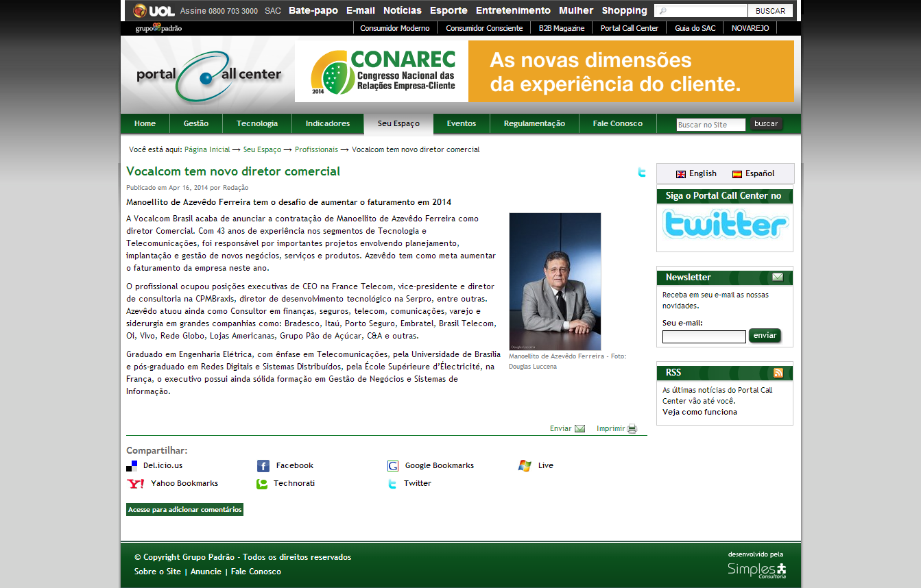Click the Simples Consultoria logo in footer
Screen dimensions: 921x588
tap(757, 569)
